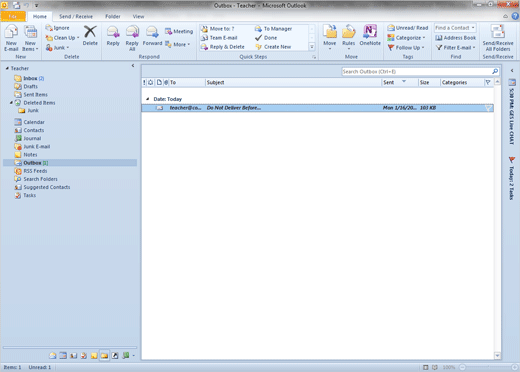
Task: Switch to the View tab
Action: (138, 16)
